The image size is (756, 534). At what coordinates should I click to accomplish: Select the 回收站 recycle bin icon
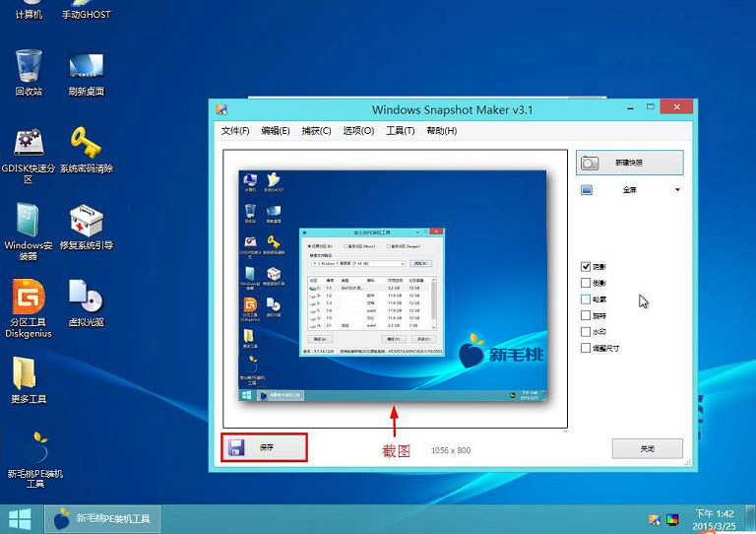point(29,72)
